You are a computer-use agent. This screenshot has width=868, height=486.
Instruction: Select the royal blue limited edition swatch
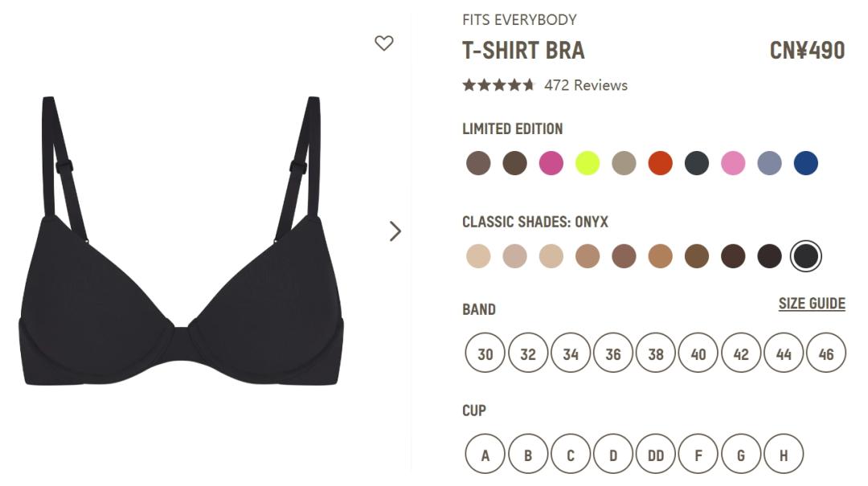click(805, 163)
